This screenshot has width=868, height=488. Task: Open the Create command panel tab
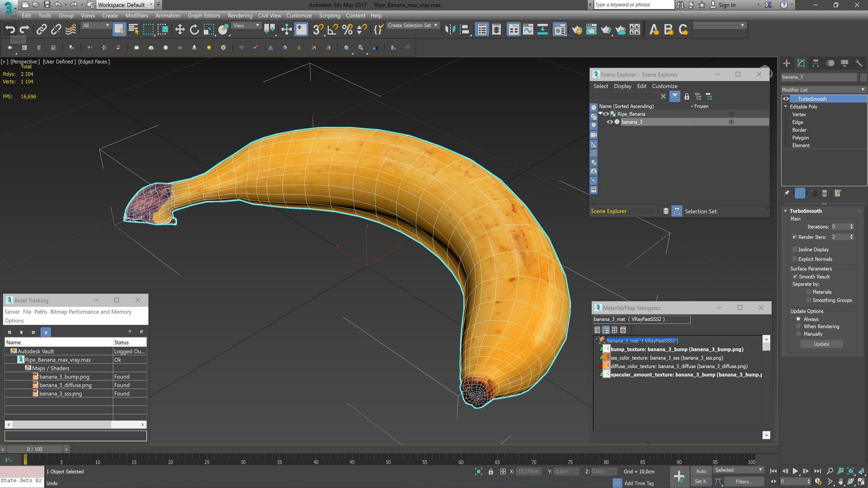coord(787,63)
